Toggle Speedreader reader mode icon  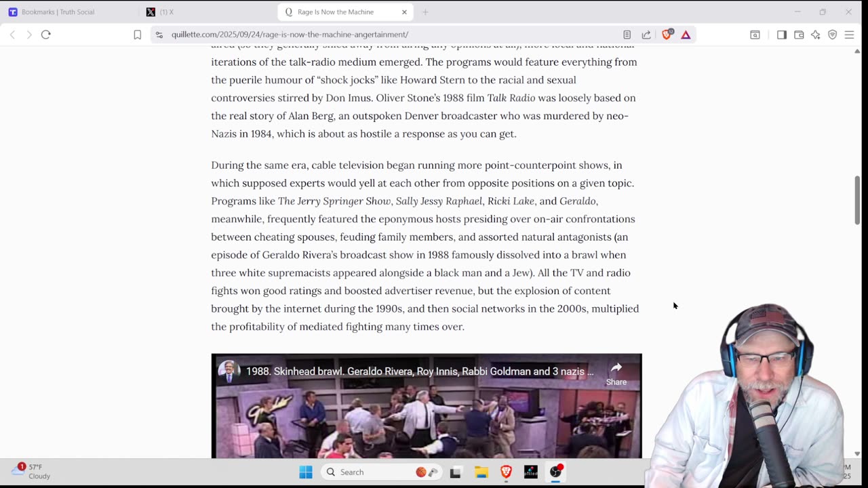(627, 35)
